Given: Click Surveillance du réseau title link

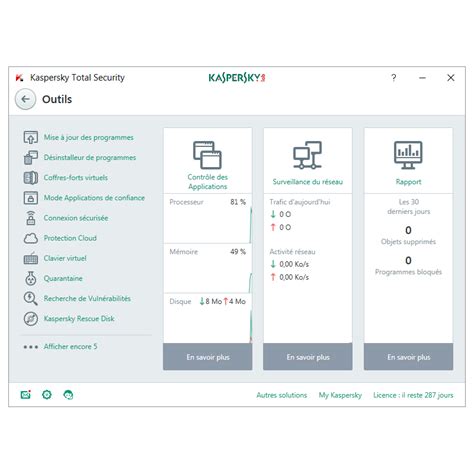Looking at the screenshot, I should pyautogui.click(x=308, y=182).
